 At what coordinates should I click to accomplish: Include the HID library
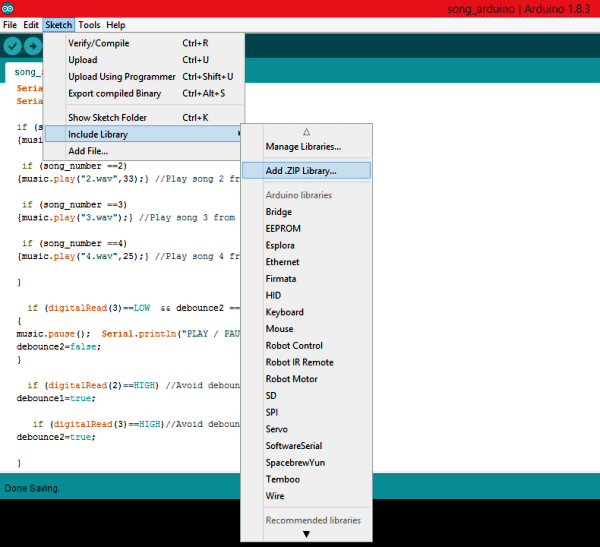(306, 295)
